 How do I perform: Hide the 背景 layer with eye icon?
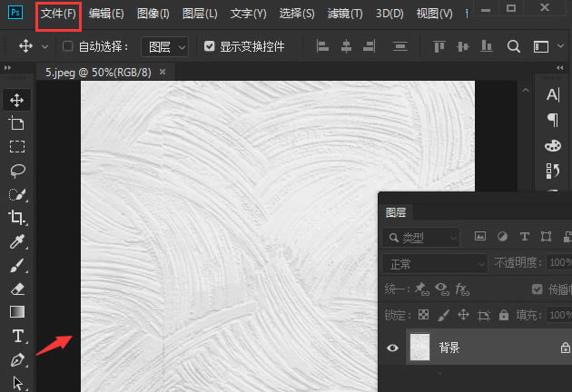(x=392, y=348)
